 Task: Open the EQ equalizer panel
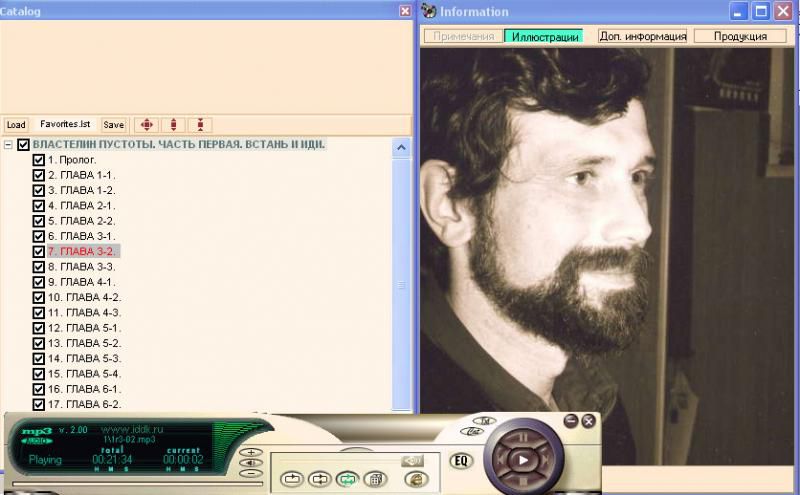click(x=461, y=461)
